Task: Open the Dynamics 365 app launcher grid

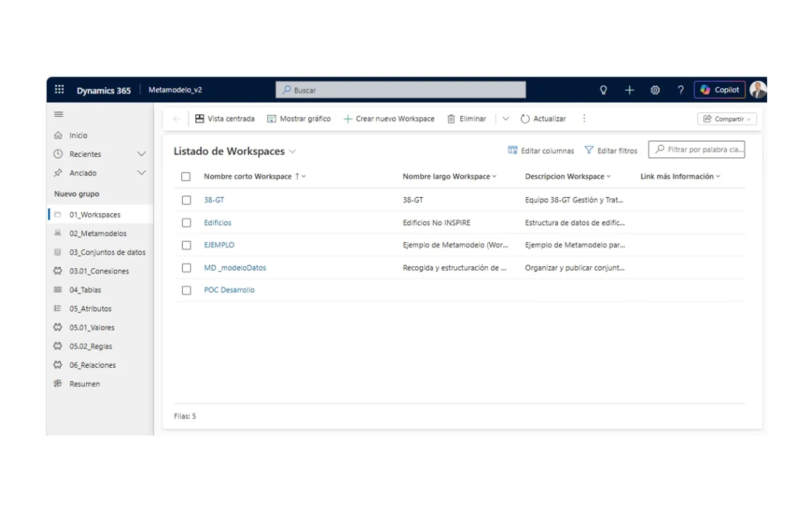Action: tap(59, 89)
